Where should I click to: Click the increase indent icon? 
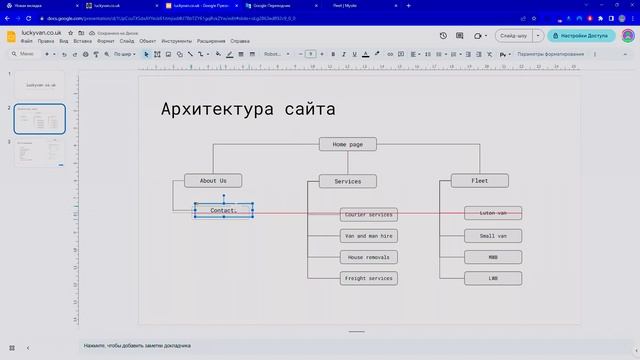pos(479,54)
